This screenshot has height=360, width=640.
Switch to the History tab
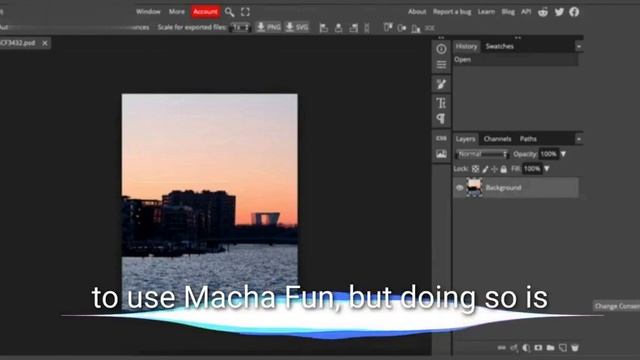pyautogui.click(x=467, y=47)
